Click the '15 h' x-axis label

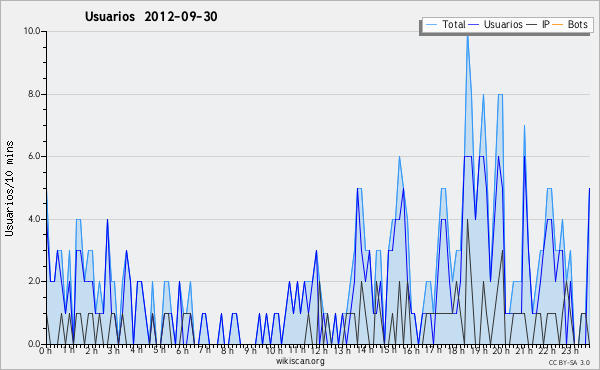tap(388, 351)
